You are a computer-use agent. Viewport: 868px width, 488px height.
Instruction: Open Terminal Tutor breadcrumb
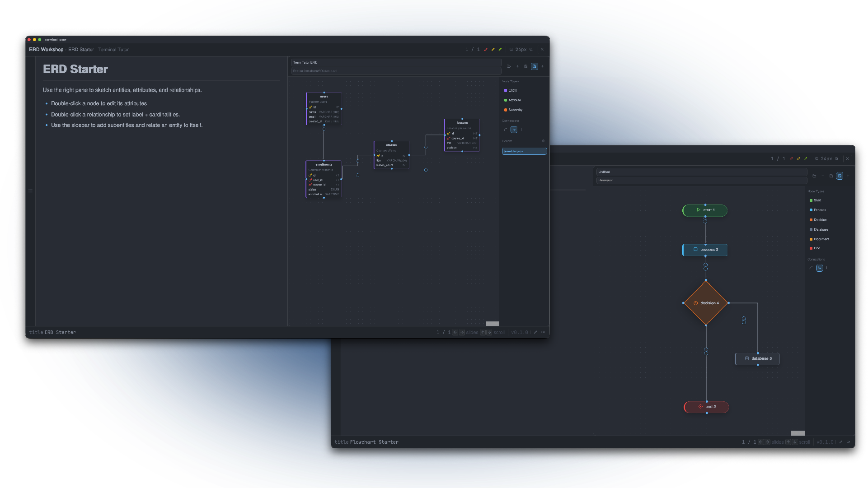click(113, 50)
